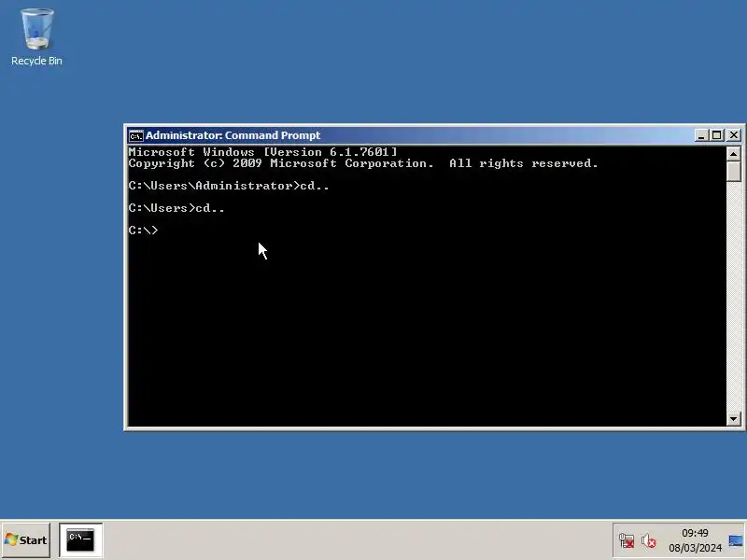Open the clock showing 09:49
Screen dimensions: 747x560
(x=695, y=533)
